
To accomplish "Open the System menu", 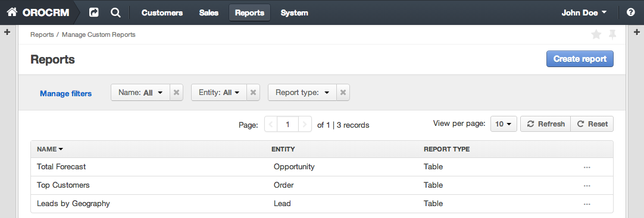I will tap(294, 12).
